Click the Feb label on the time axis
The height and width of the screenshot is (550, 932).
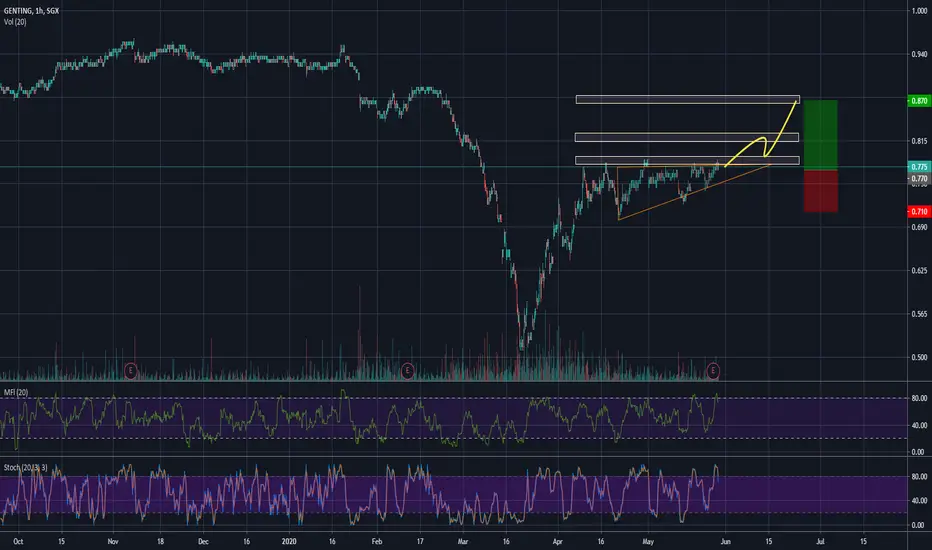(x=377, y=542)
